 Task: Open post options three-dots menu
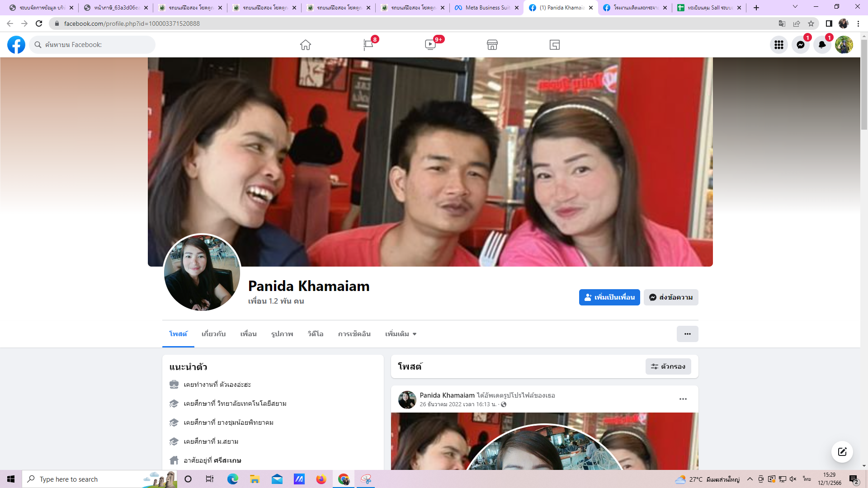[x=683, y=399]
